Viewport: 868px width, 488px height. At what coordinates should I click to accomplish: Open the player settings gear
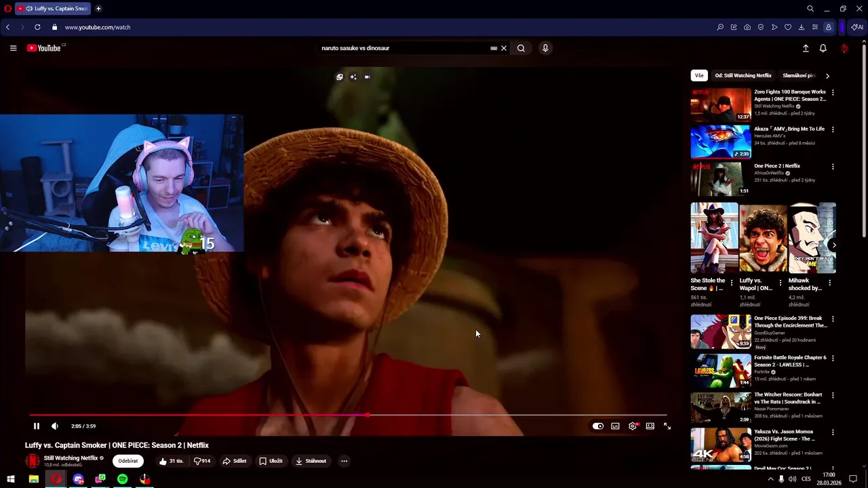pos(633,426)
